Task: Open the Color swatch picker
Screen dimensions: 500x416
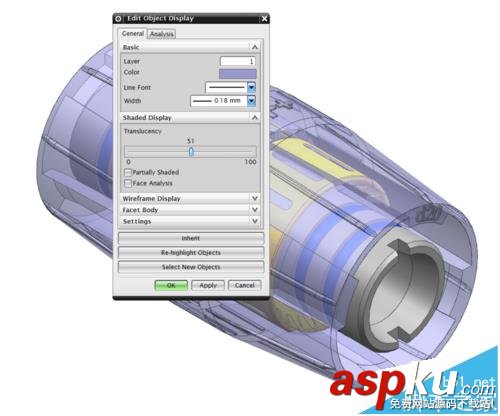Action: [238, 74]
